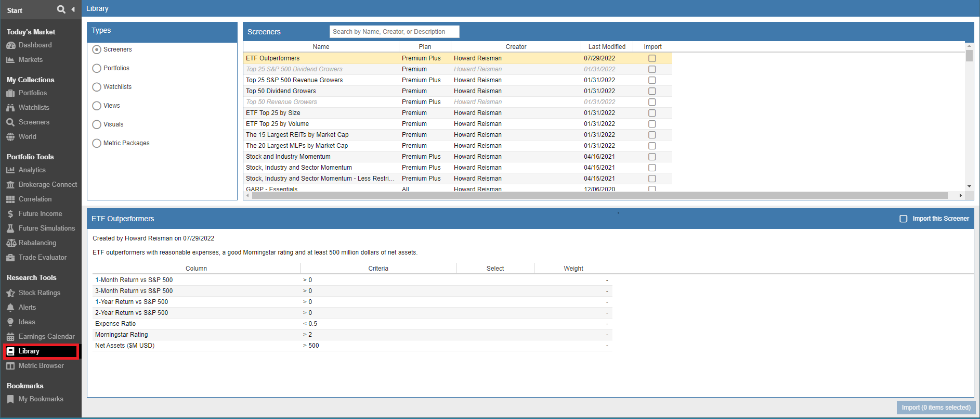Click the Watchlists binoculars icon in sidebar

tap(10, 108)
